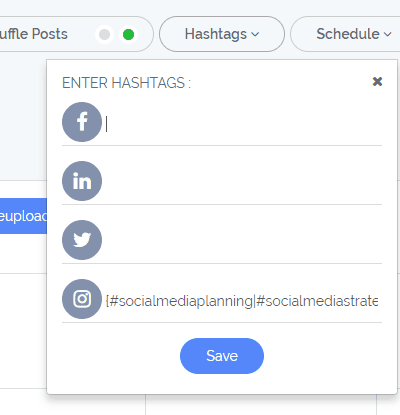Turn Shuffle Posts off via grey dot

[x=105, y=34]
